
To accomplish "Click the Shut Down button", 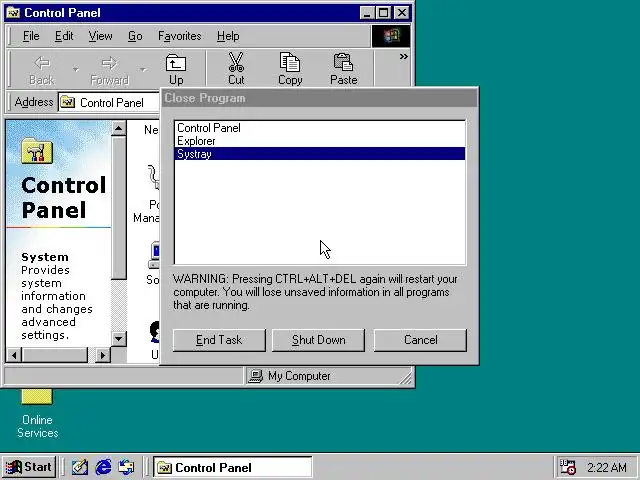I will pyautogui.click(x=318, y=340).
